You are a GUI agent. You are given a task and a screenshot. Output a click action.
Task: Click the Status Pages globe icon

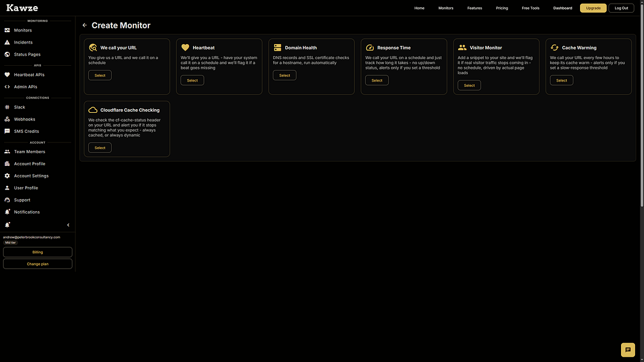pos(7,54)
